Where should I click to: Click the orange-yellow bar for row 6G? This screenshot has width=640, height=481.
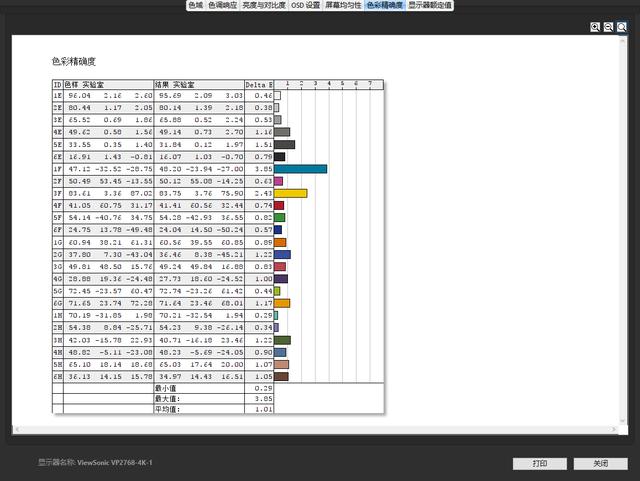282,303
